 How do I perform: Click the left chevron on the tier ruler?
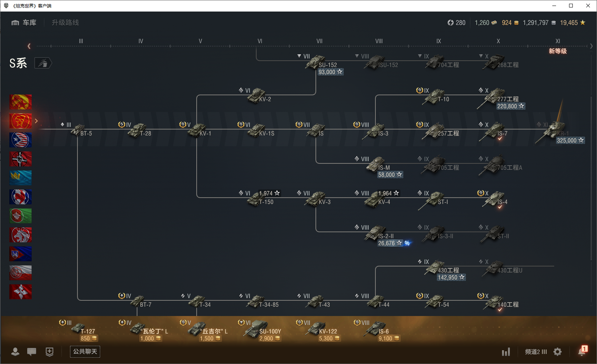[29, 46]
